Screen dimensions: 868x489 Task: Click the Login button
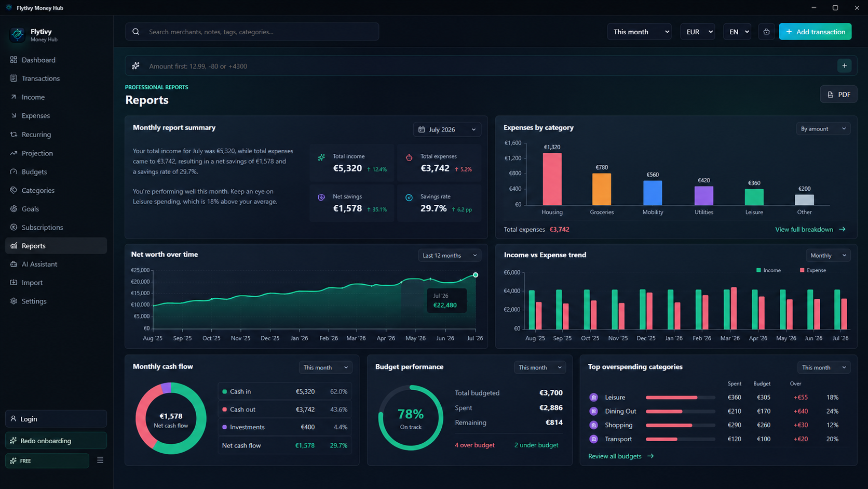click(56, 419)
